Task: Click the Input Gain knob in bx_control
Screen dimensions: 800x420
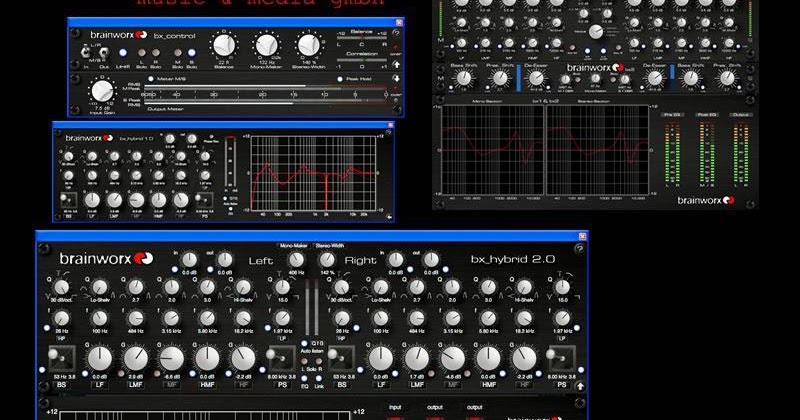Action: coord(103,91)
